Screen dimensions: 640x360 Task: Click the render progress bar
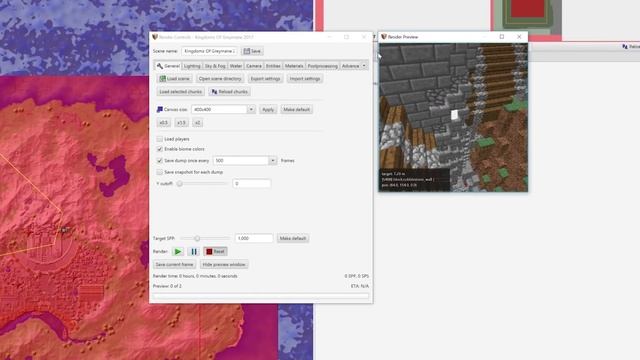coord(261,296)
